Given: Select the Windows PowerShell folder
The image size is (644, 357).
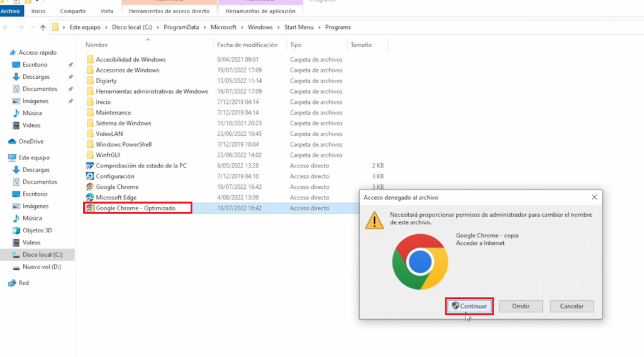Looking at the screenshot, I should [x=124, y=144].
